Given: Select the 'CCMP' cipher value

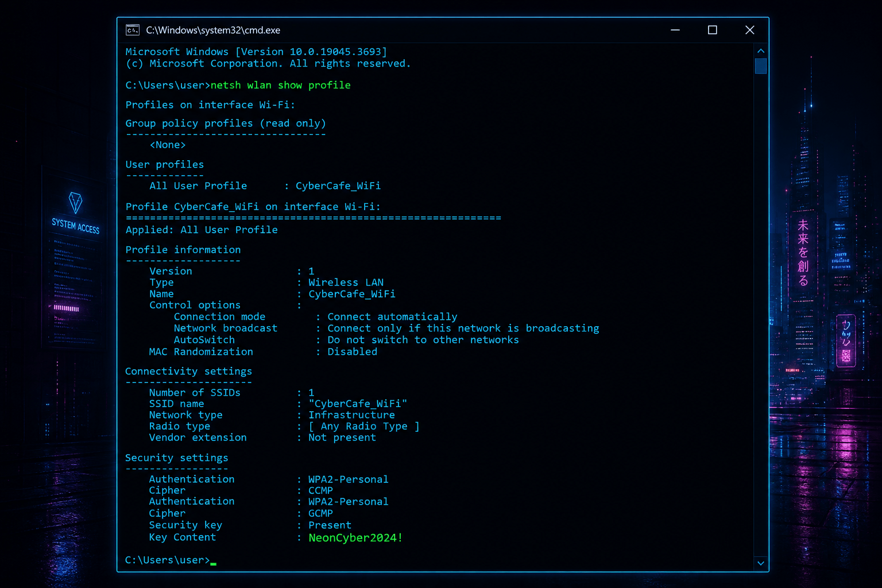Looking at the screenshot, I should pyautogui.click(x=320, y=490).
